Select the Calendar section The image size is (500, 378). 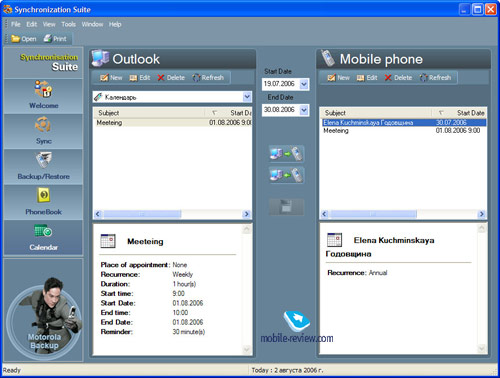(x=43, y=237)
